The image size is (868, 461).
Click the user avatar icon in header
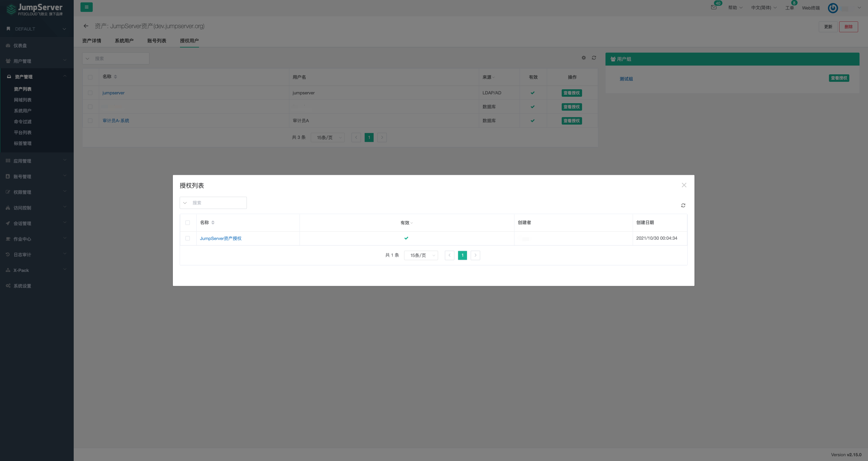point(833,8)
